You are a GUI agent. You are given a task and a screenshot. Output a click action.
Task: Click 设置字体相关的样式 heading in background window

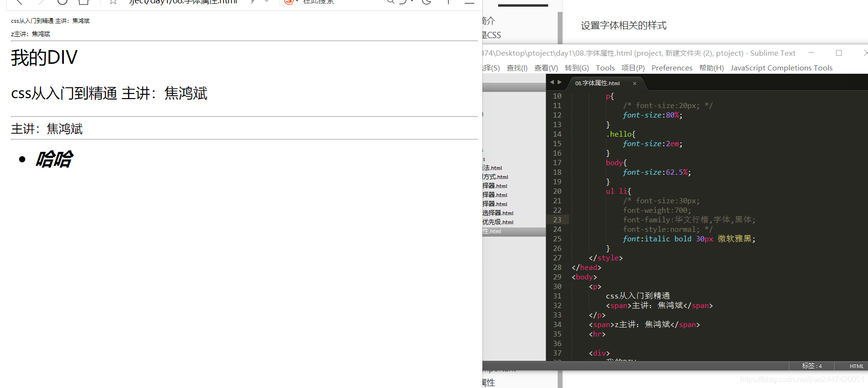623,26
